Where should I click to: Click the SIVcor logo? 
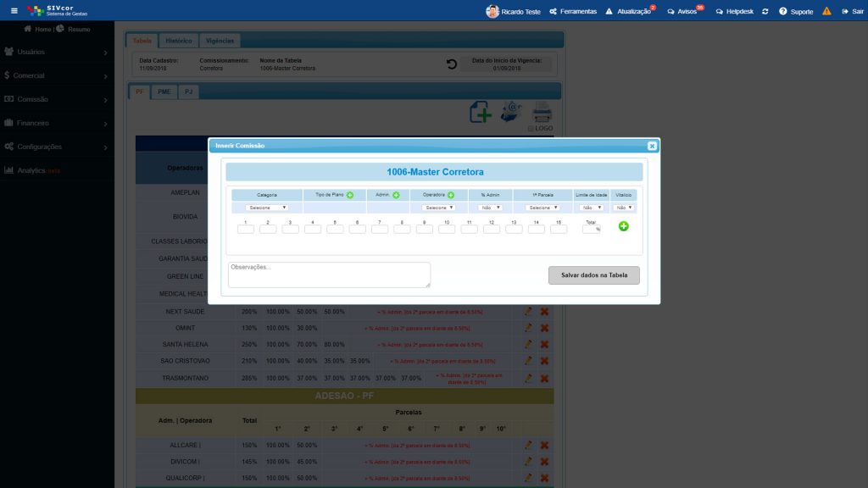pos(58,10)
